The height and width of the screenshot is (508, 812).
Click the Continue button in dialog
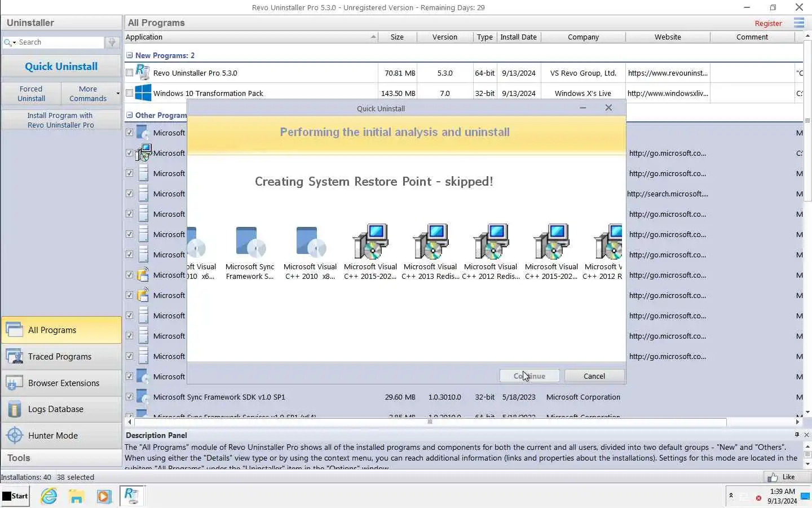click(x=529, y=376)
